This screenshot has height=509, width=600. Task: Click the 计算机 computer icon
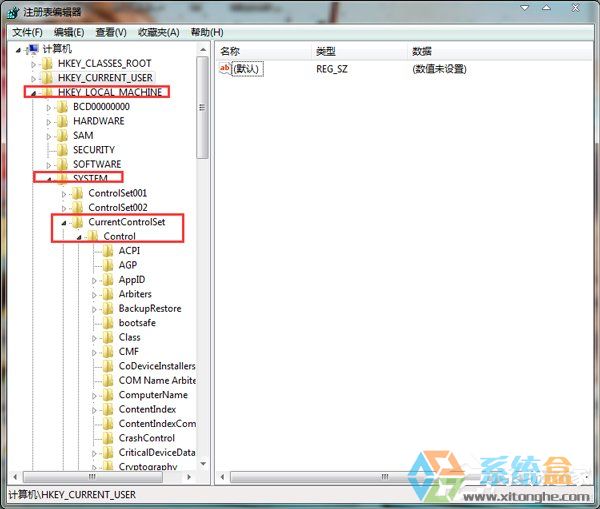(33, 49)
